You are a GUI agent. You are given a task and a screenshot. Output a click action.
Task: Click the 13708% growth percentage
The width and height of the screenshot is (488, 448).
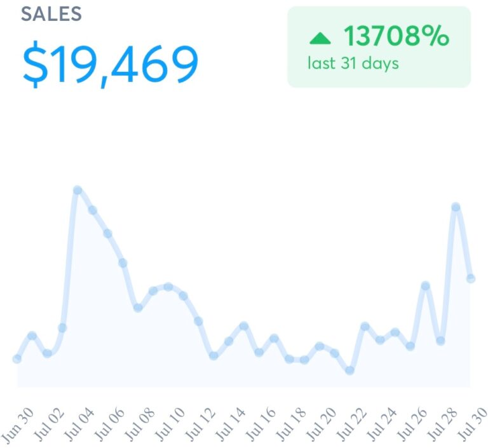pos(396,37)
